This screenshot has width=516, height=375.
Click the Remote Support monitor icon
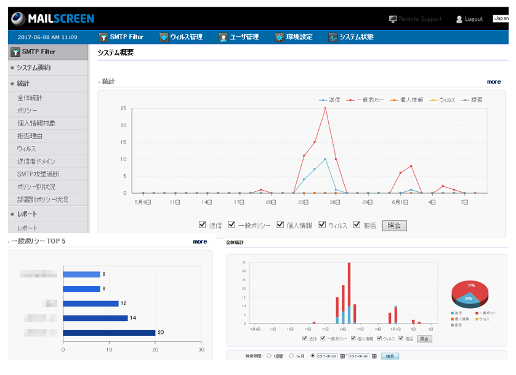point(393,19)
